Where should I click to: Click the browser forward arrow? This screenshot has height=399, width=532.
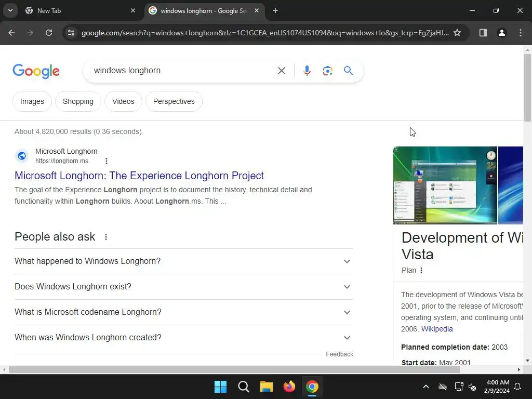[30, 33]
